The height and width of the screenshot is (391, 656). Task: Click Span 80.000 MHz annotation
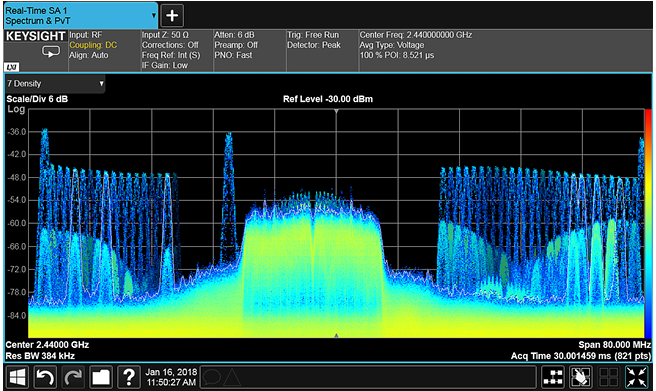(615, 345)
